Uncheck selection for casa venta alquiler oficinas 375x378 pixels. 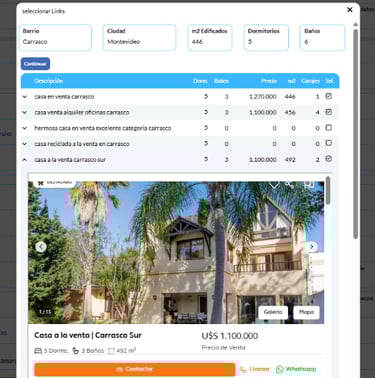click(x=329, y=112)
